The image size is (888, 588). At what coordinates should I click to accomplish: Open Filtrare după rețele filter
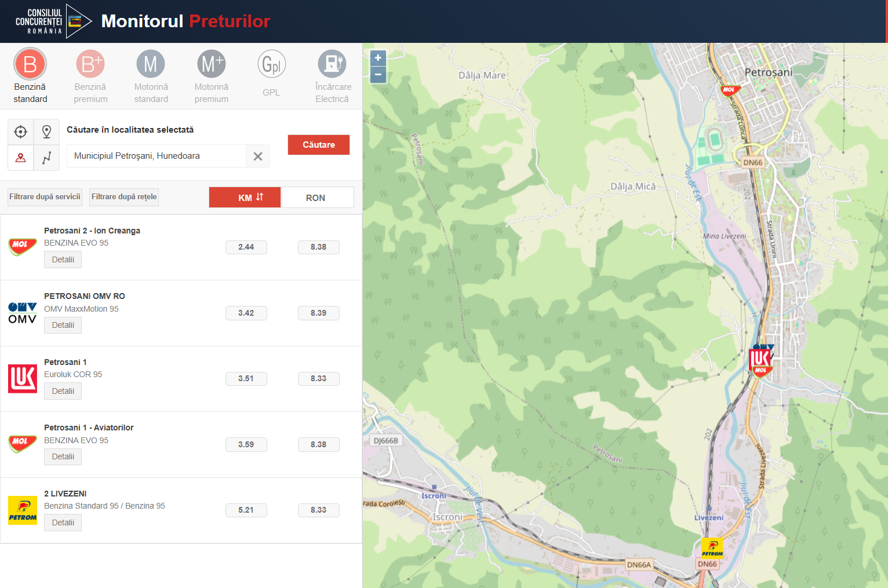coord(124,197)
